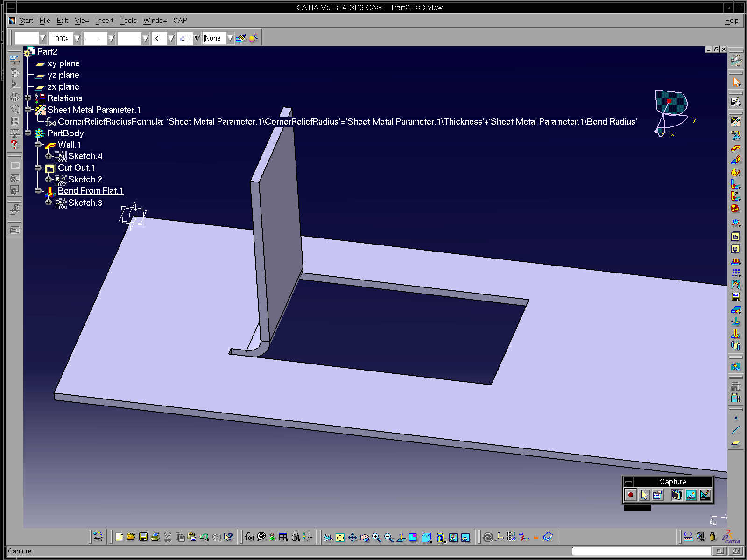Screen dimensions: 747x560
Task: Collapse Sheet Metal Parameter.1 node
Action: (x=28, y=110)
